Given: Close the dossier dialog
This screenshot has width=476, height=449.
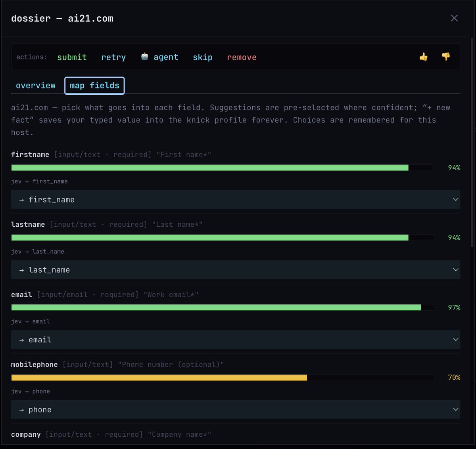Looking at the screenshot, I should point(454,18).
